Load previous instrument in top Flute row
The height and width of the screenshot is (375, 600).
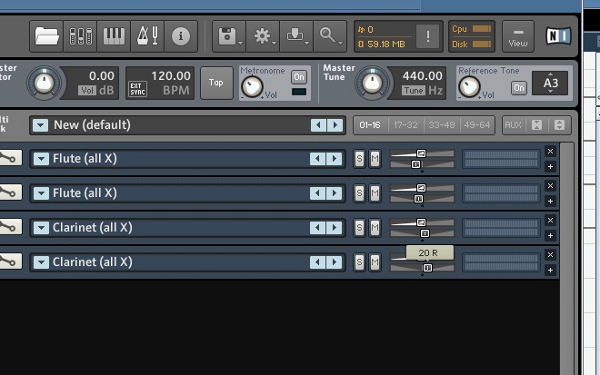pos(317,159)
